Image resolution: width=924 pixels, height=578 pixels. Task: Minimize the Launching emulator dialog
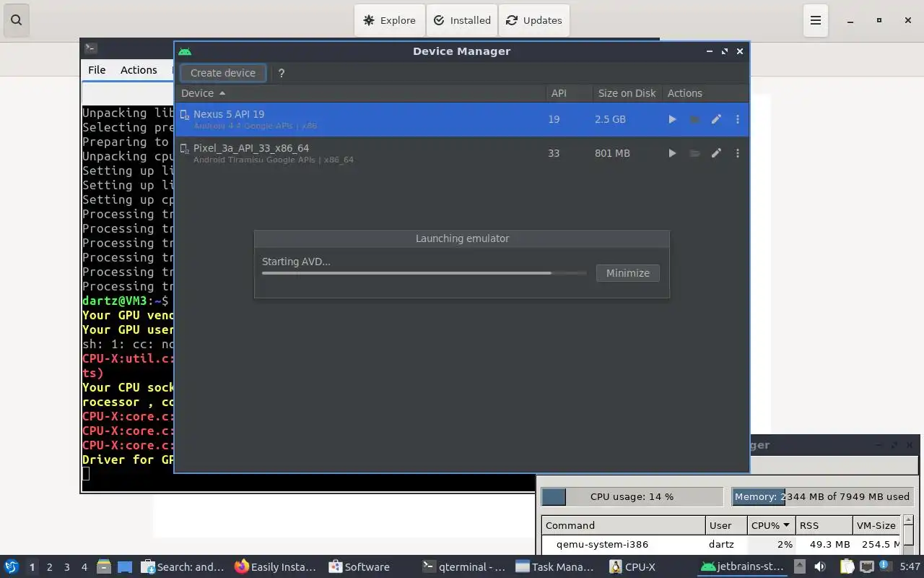click(x=627, y=273)
